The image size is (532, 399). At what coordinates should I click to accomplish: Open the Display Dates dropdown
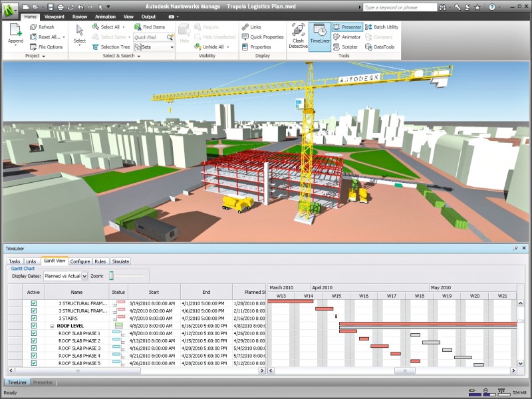point(85,276)
